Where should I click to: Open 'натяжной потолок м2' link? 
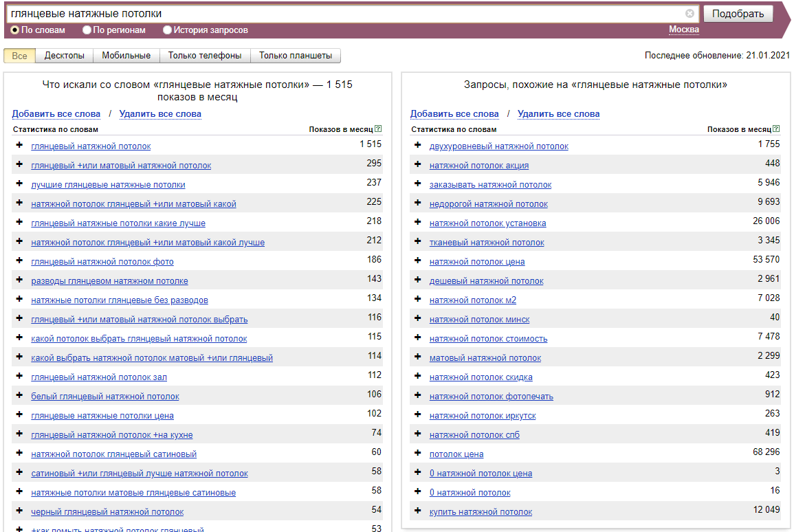(x=473, y=300)
